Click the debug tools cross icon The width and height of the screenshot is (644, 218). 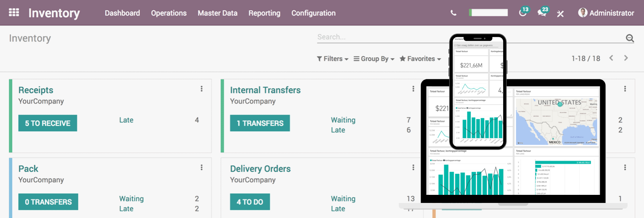tap(560, 13)
